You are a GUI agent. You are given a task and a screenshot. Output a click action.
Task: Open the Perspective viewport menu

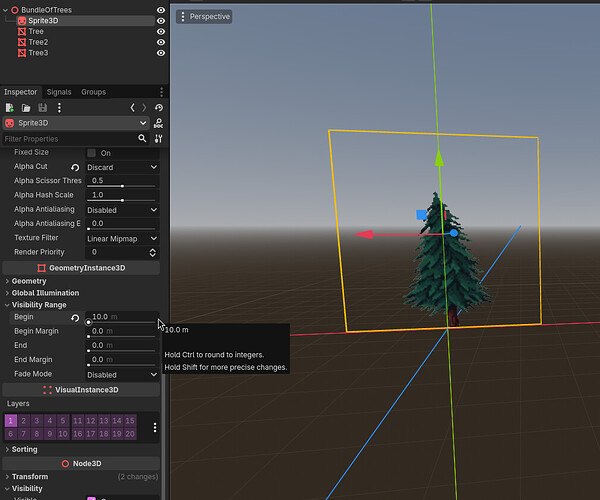204,16
